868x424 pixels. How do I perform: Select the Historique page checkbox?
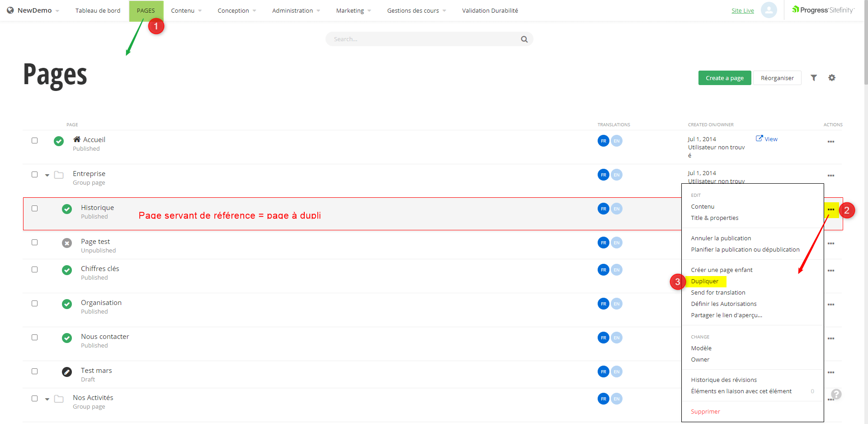tap(34, 208)
